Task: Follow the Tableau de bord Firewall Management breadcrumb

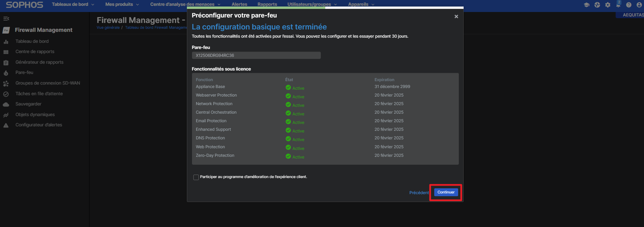Action: point(156,27)
